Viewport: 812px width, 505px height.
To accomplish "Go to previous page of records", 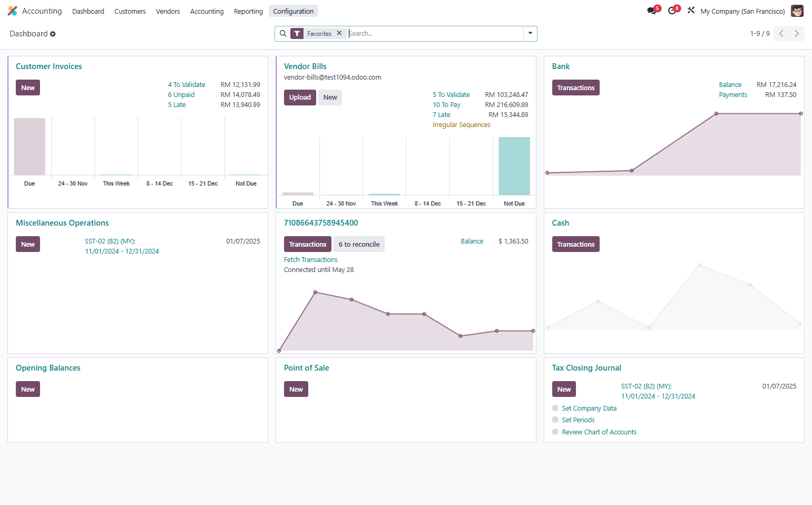I will pos(781,34).
